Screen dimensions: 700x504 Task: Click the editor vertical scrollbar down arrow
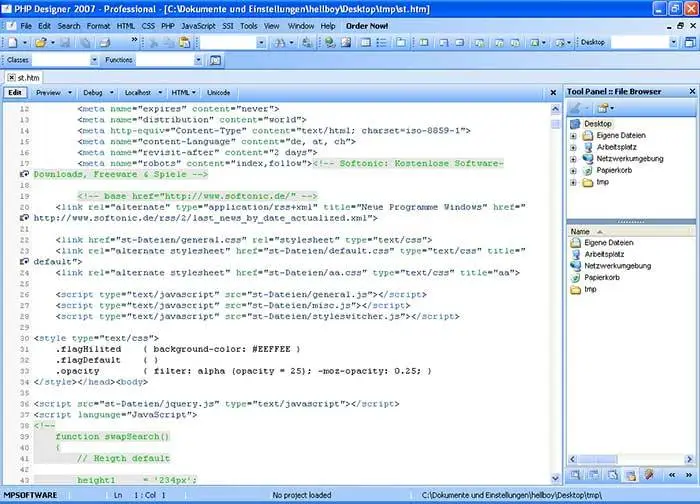point(555,478)
